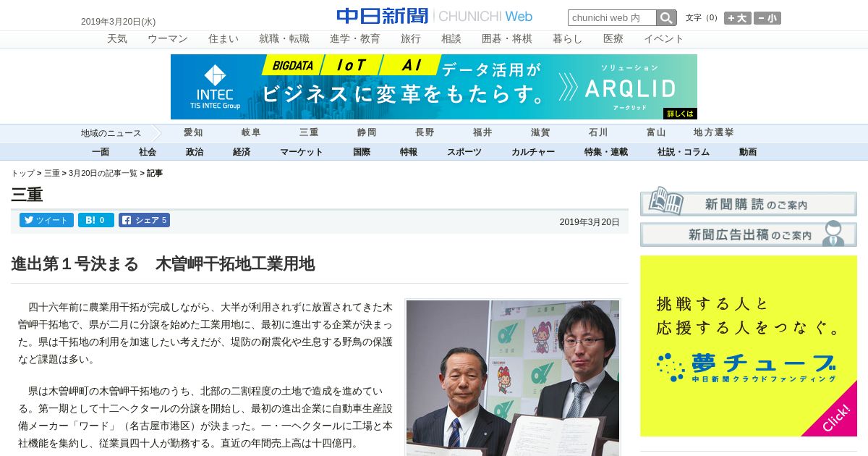Viewport: 868px width, 456px height.
Task: Click 詳しくは label on banner ad
Action: pyautogui.click(x=680, y=114)
